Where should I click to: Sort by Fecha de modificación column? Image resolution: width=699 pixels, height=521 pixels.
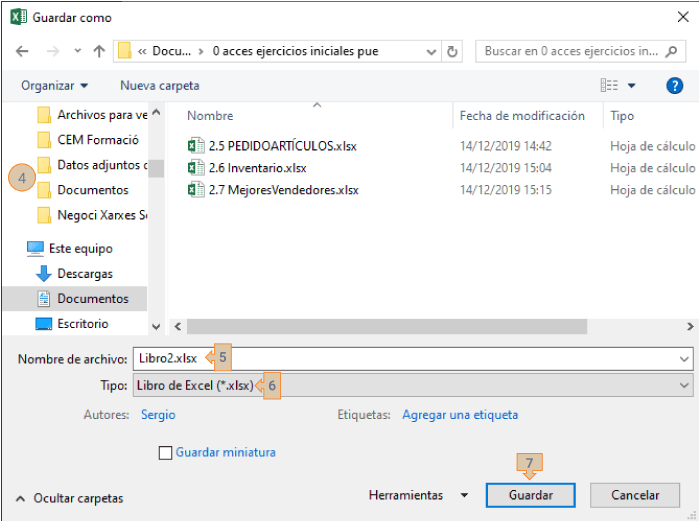tap(522, 116)
